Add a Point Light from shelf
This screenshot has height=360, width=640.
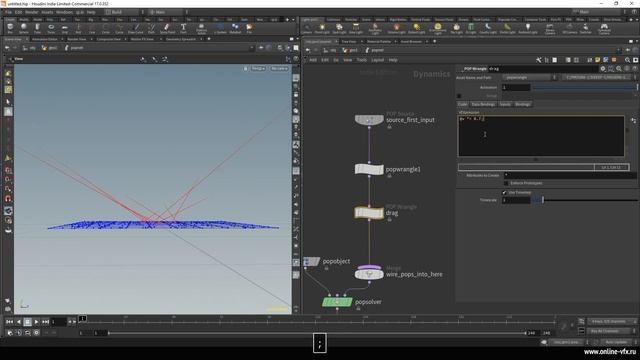[x=322, y=29]
